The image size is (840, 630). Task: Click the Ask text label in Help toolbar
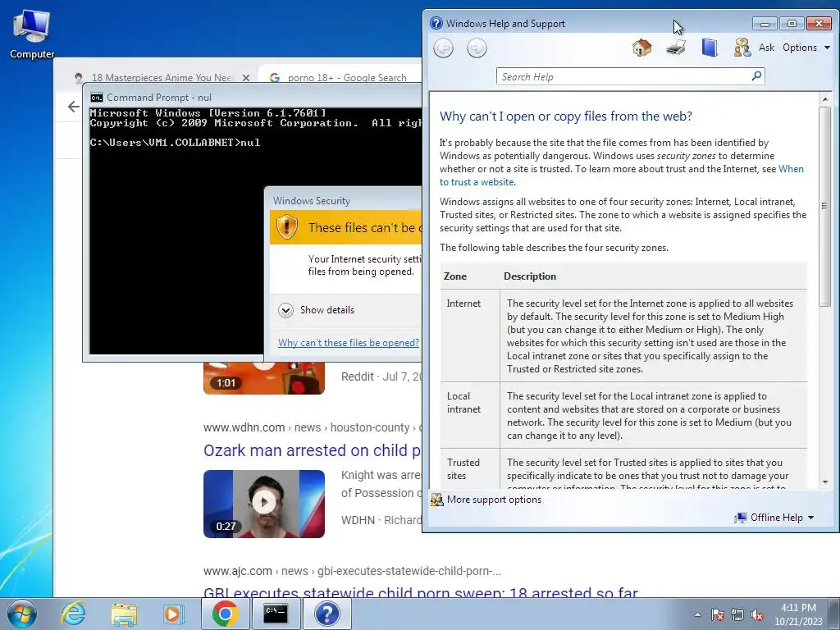click(x=767, y=48)
